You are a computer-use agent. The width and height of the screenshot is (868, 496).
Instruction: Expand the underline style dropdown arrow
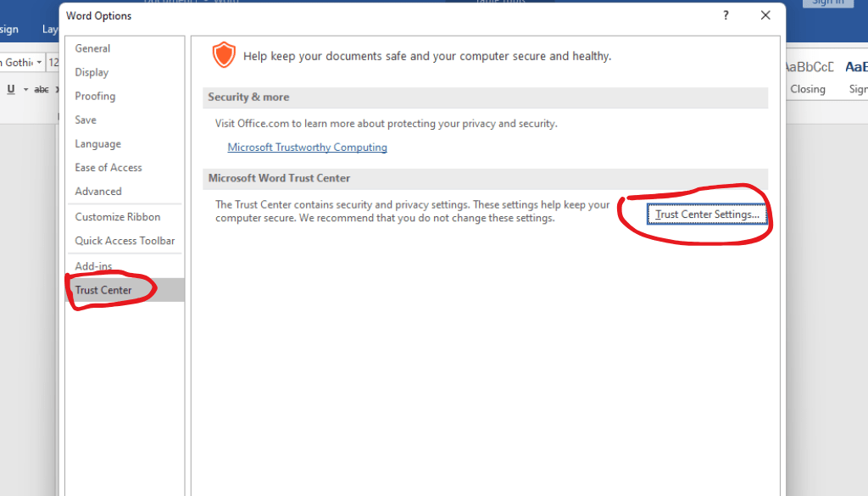(25, 89)
